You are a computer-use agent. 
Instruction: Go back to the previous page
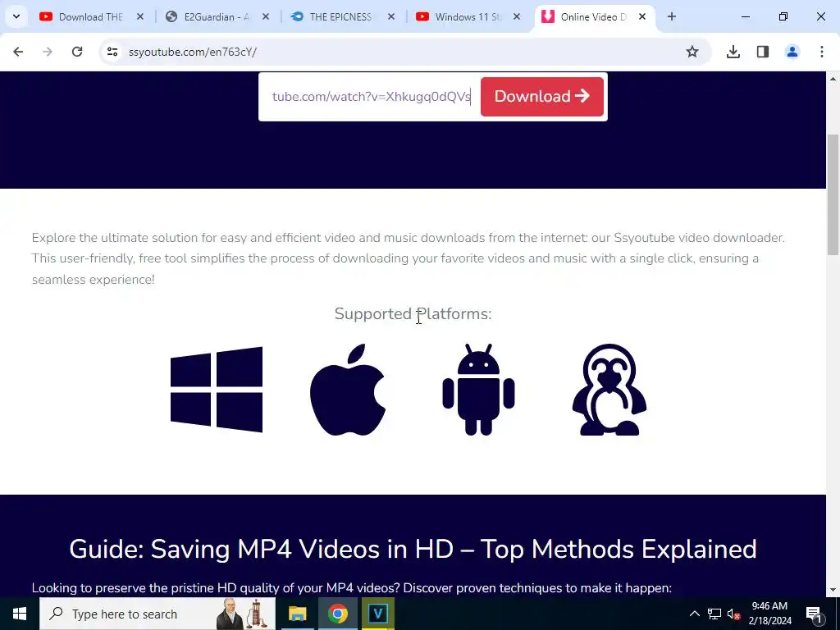(x=18, y=52)
